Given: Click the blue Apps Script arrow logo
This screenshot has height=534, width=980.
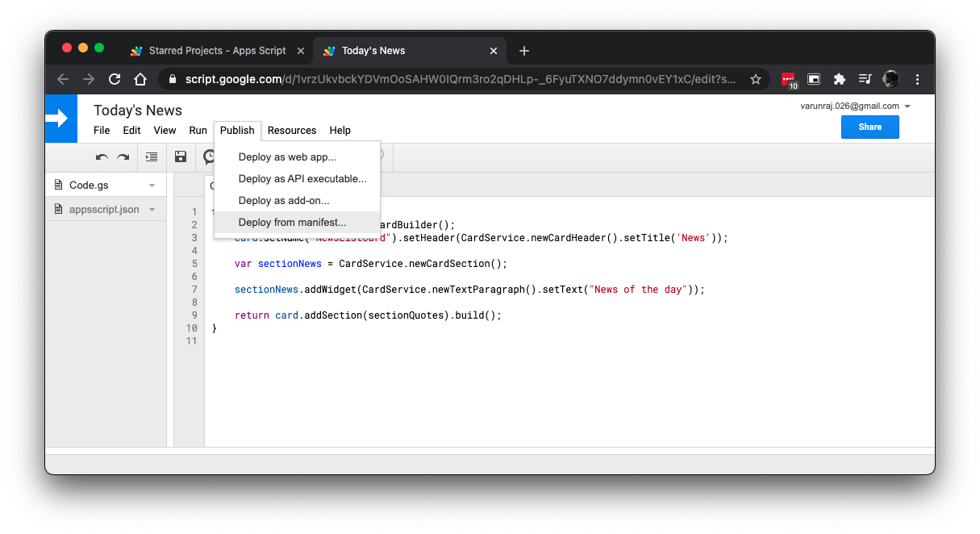Looking at the screenshot, I should coord(61,119).
